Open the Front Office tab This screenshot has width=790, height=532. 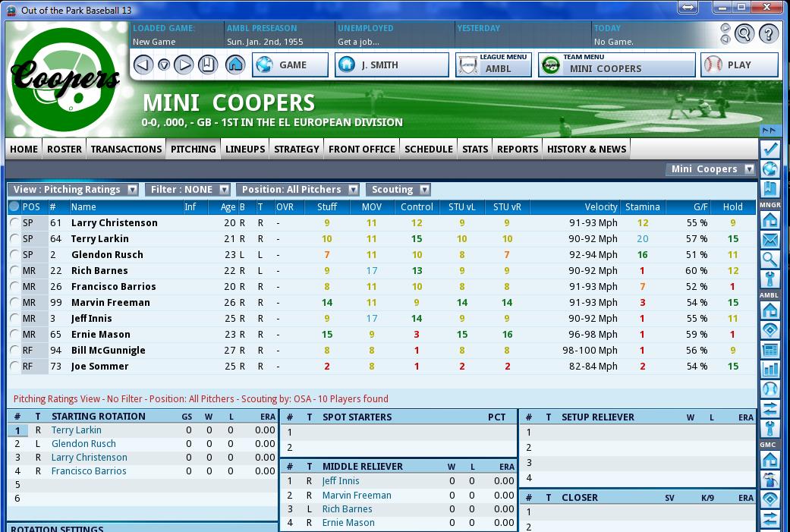coord(361,149)
